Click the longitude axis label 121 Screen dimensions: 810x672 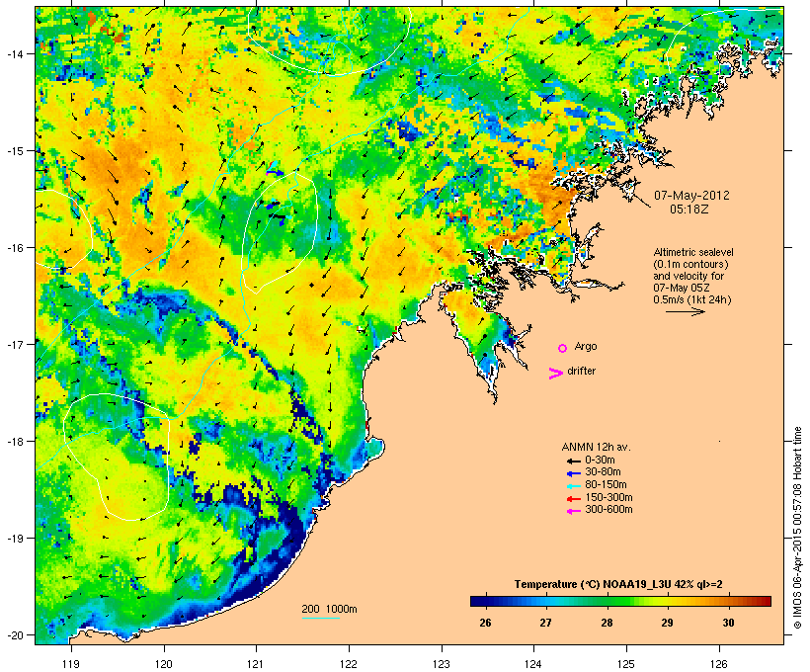tap(256, 664)
